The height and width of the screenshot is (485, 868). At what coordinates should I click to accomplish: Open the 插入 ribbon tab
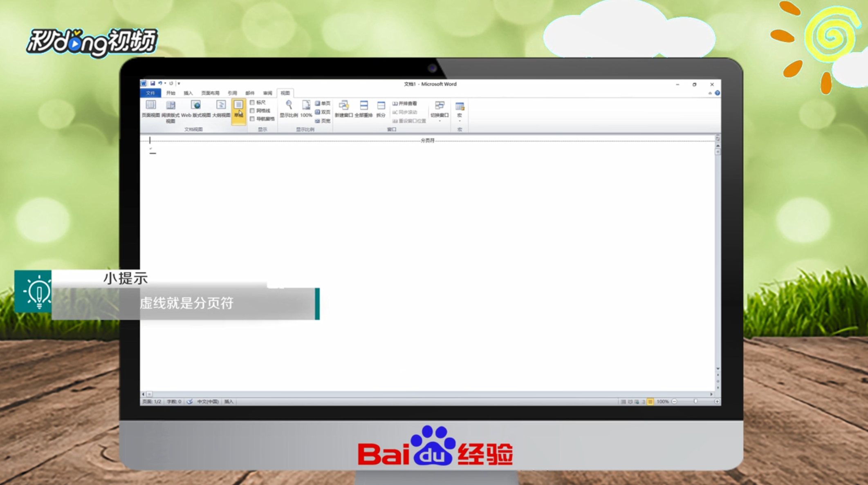tap(189, 93)
